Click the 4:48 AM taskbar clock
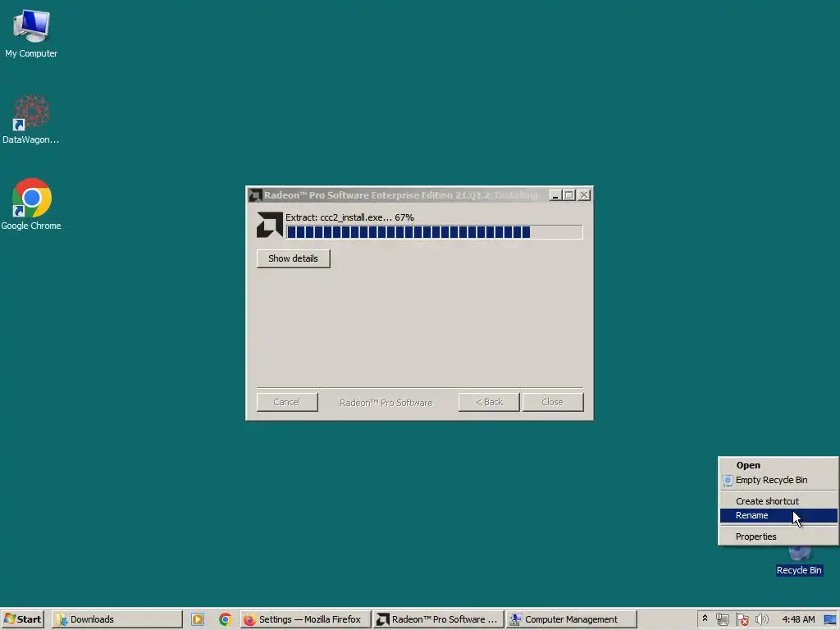840x630 pixels. click(798, 619)
